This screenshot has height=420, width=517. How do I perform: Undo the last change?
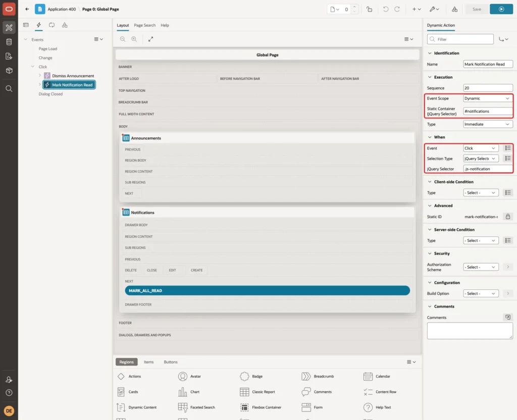coord(385,9)
